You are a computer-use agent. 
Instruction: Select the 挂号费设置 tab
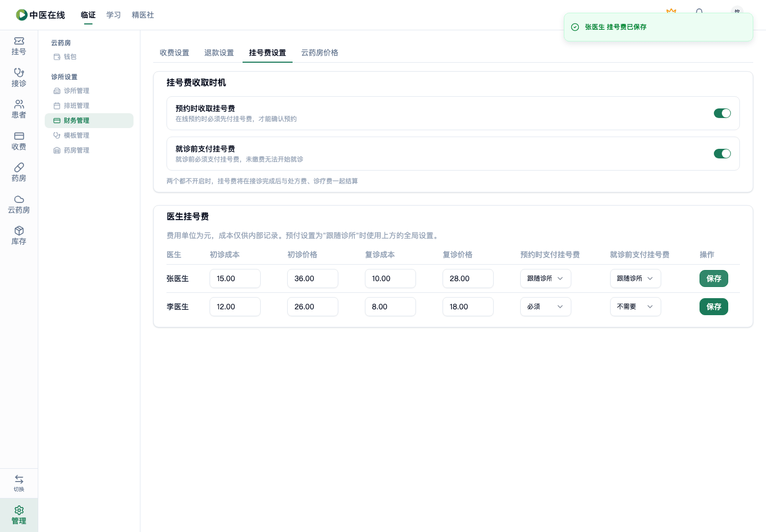coord(268,53)
